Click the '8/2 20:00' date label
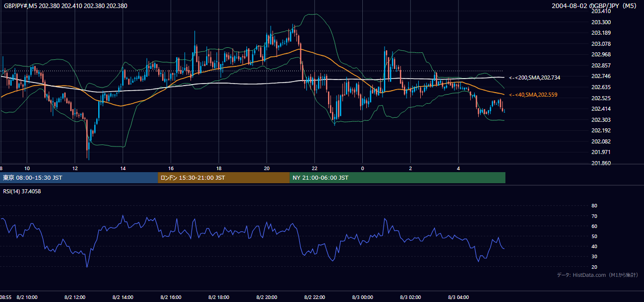The width and height of the screenshot is (644, 302). [x=267, y=297]
